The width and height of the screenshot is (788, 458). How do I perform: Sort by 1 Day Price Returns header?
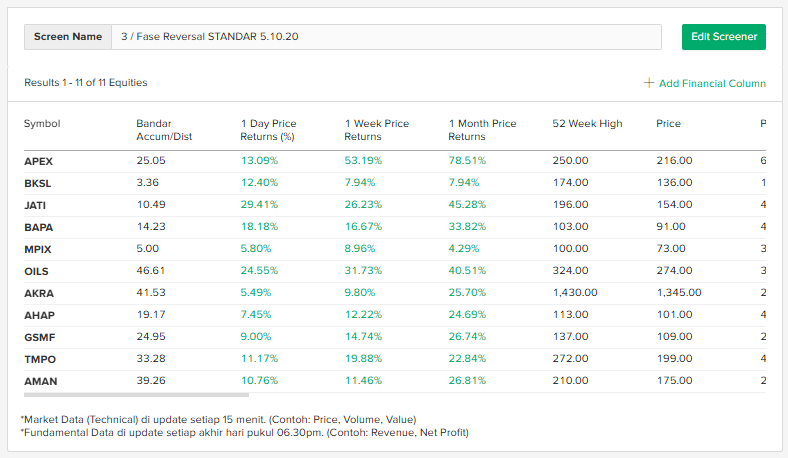pos(269,130)
